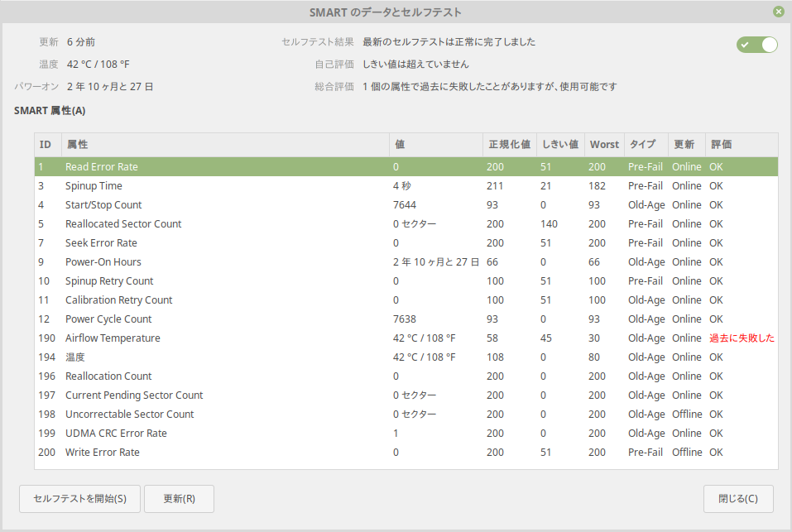792x532 pixels.
Task: Sort table by ID column header
Action: coord(48,145)
